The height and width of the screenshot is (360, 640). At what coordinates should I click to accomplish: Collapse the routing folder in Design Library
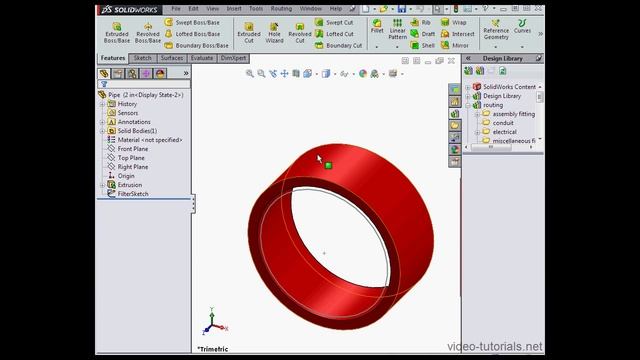pyautogui.click(x=468, y=105)
